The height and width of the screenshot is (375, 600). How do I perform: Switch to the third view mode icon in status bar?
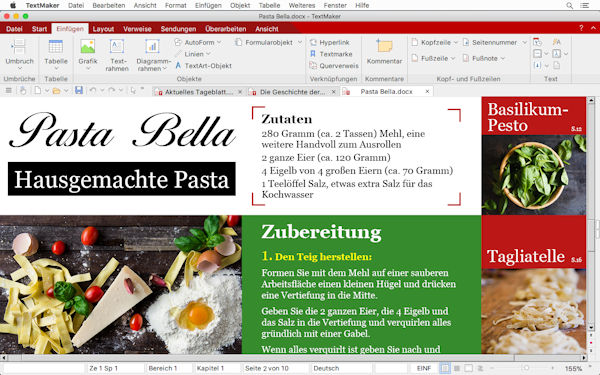point(468,368)
